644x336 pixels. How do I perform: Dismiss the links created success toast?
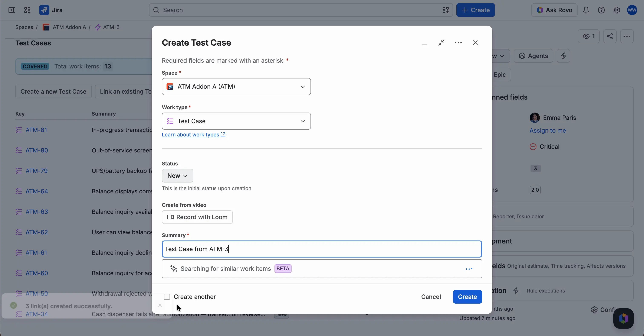click(160, 305)
